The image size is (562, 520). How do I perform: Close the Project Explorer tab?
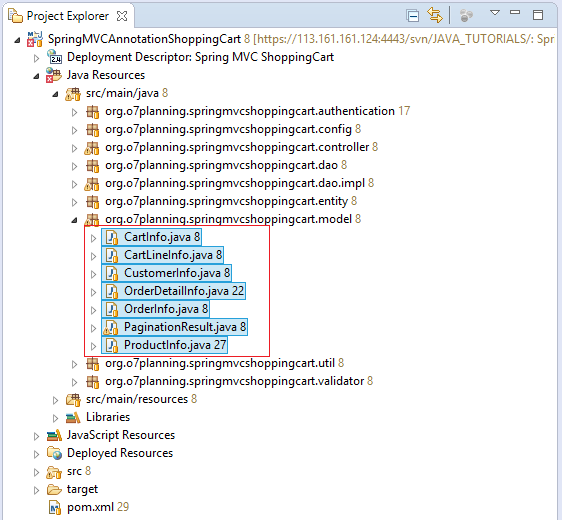(x=122, y=16)
